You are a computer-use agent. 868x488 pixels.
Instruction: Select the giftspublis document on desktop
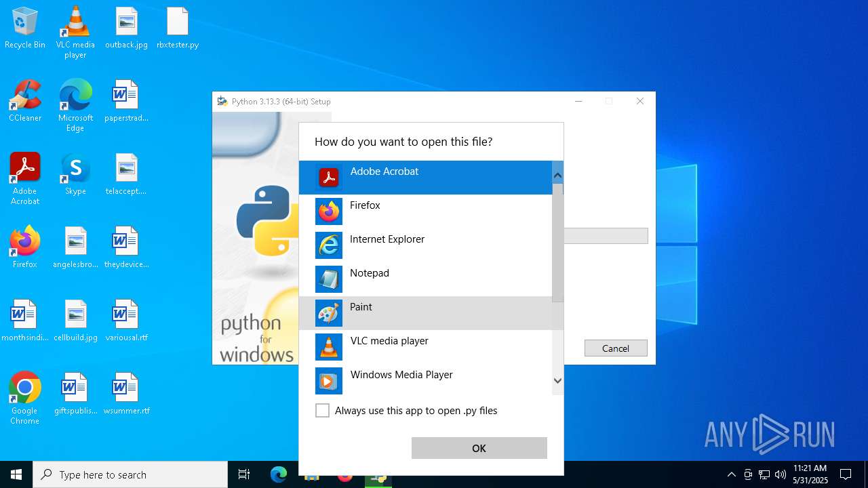click(x=75, y=394)
